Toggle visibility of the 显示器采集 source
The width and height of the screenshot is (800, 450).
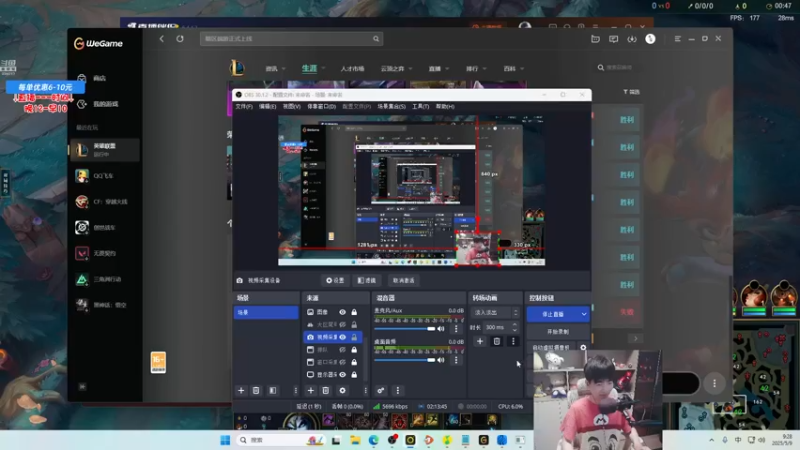(x=342, y=374)
